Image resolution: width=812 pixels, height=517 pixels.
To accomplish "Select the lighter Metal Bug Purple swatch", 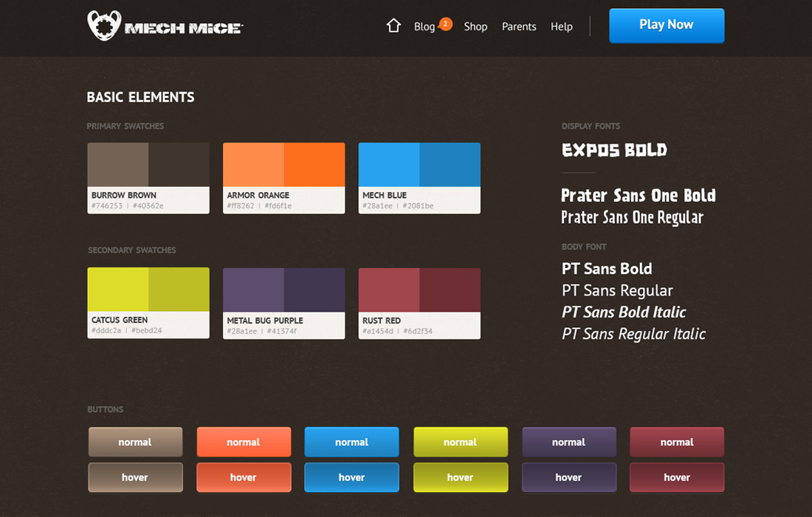I will click(x=253, y=290).
